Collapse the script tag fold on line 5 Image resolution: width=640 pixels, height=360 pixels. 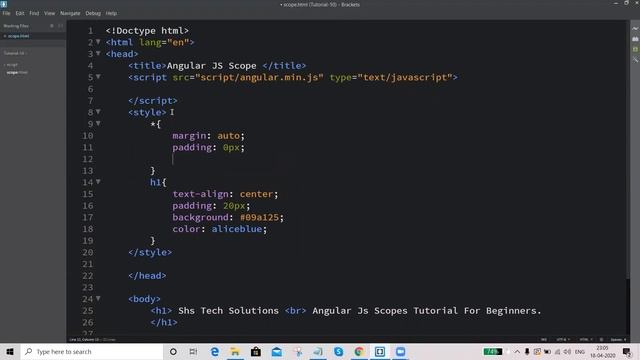coord(98,77)
